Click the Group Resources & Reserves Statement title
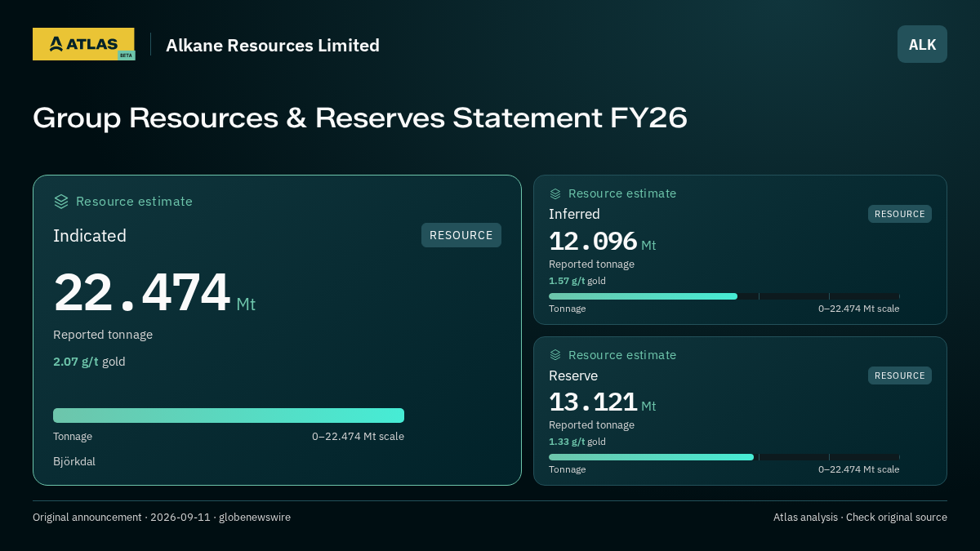The width and height of the screenshot is (980, 551). [360, 118]
